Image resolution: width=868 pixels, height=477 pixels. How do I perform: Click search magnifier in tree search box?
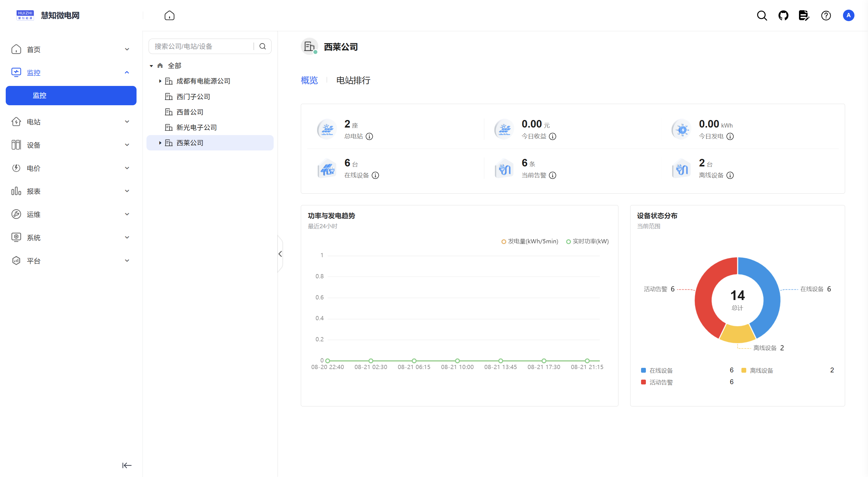tap(263, 46)
